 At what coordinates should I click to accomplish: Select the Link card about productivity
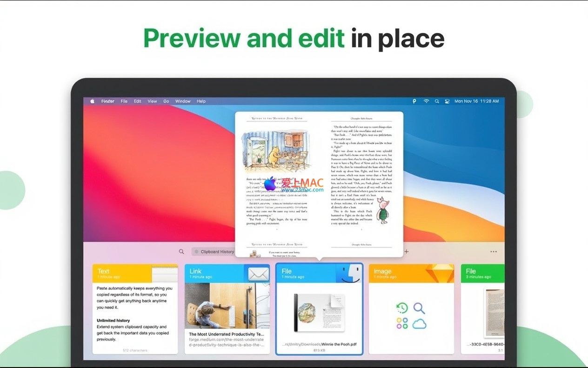pos(227,309)
